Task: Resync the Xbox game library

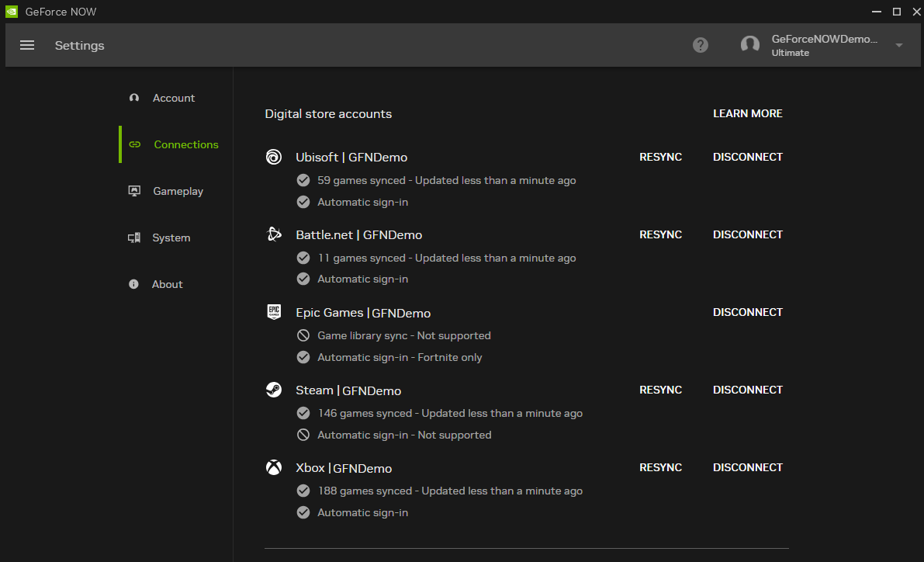Action: click(x=660, y=467)
